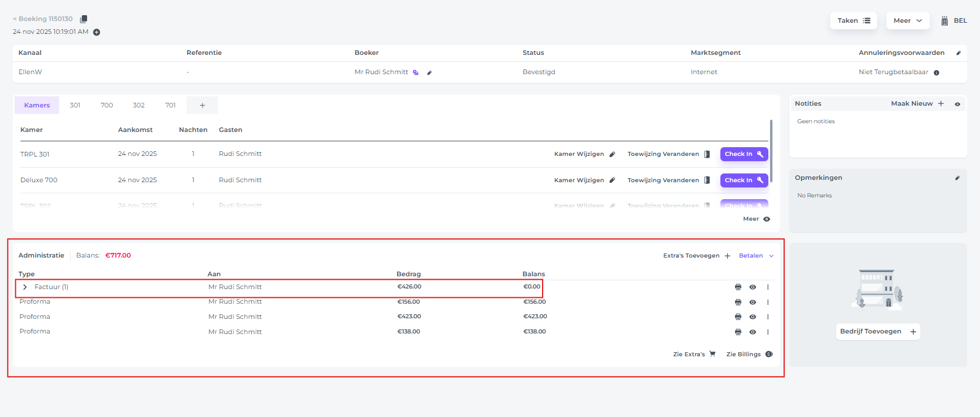Open the Betalen dropdown
Viewport: 980px width, 417px height.
pyautogui.click(x=755, y=256)
